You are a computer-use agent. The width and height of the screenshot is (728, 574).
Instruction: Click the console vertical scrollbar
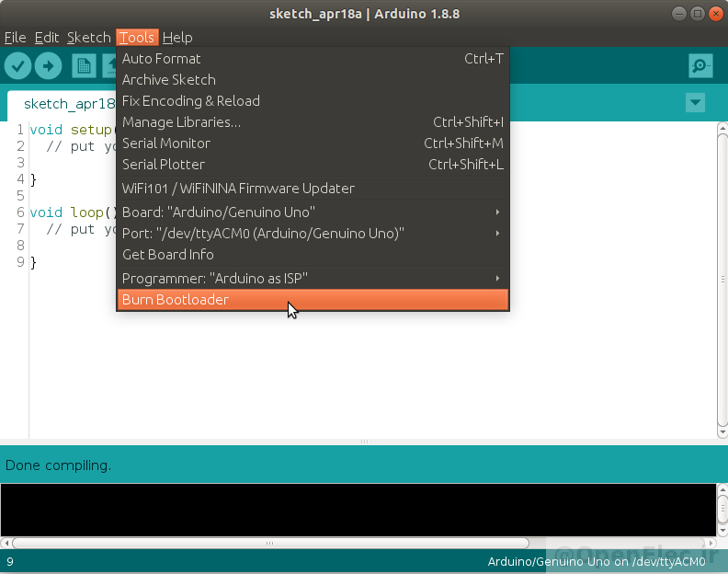pos(722,510)
